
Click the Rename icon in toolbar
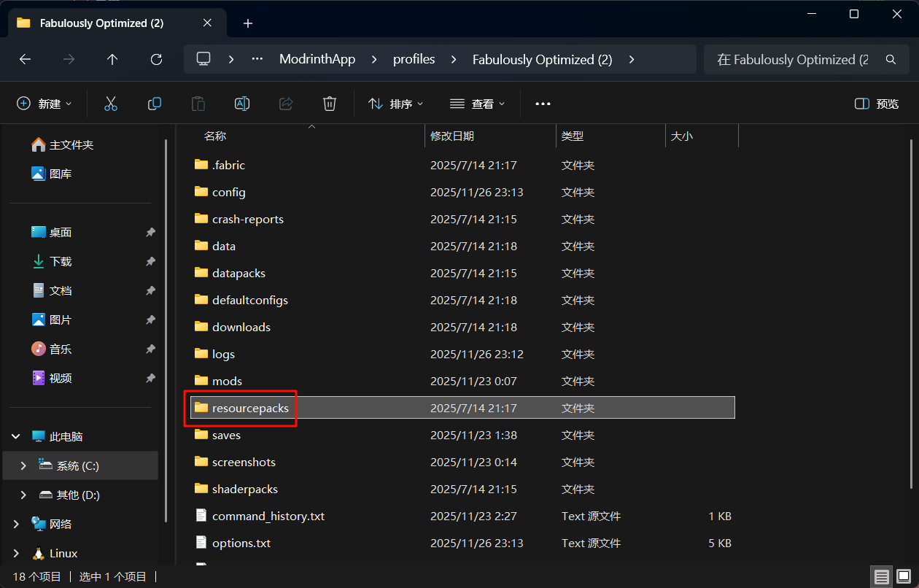(x=242, y=104)
